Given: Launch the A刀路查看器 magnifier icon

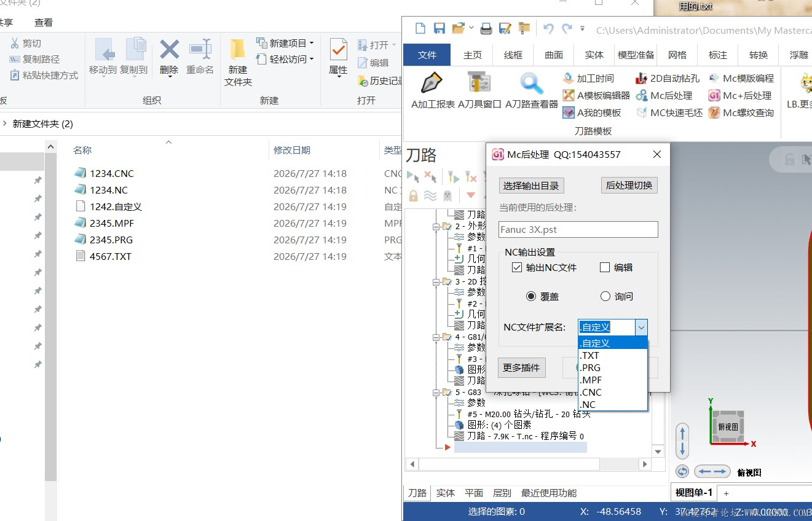Looking at the screenshot, I should click(x=531, y=83).
